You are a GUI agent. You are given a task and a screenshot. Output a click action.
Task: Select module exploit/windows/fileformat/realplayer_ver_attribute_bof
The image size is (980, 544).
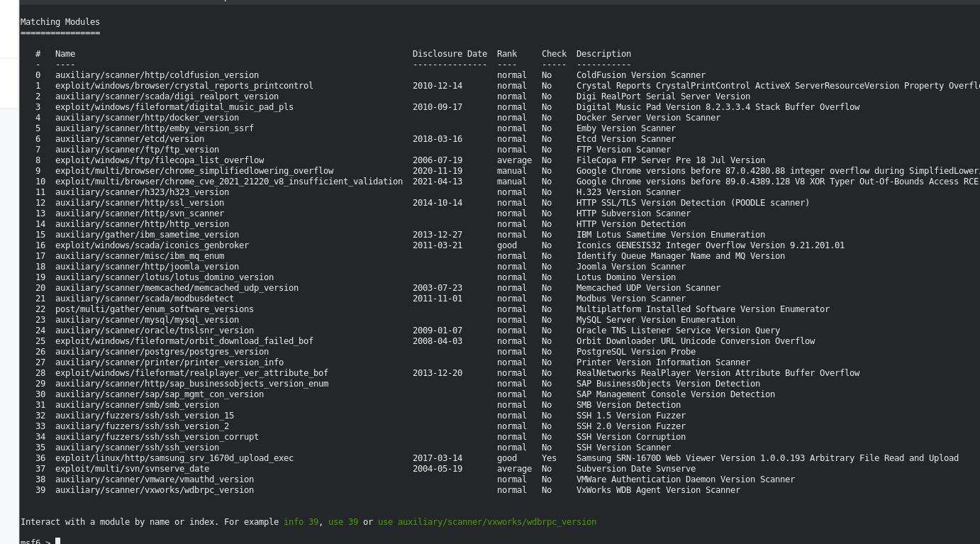pyautogui.click(x=191, y=373)
